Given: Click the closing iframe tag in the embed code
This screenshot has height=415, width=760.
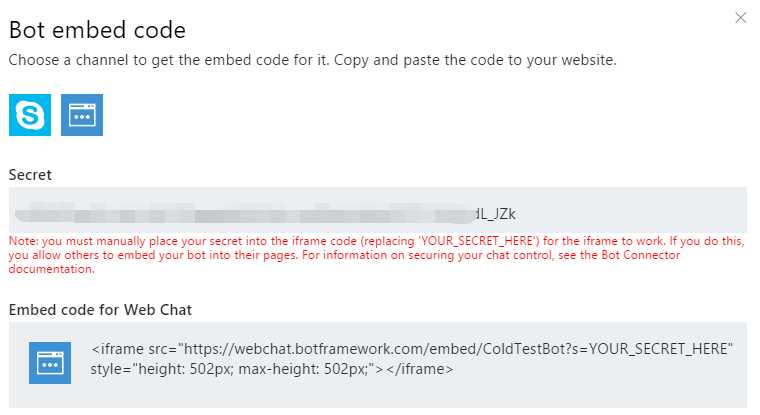Looking at the screenshot, I should [x=420, y=369].
